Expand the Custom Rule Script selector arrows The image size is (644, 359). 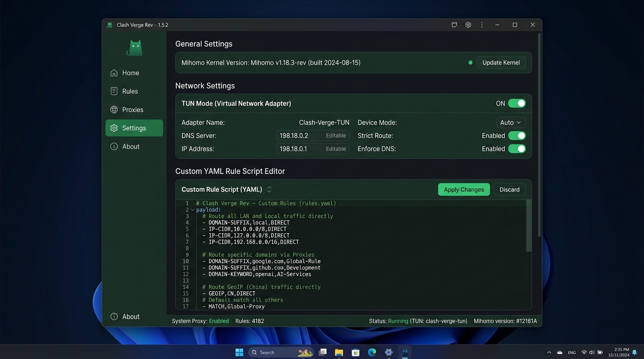[269, 189]
